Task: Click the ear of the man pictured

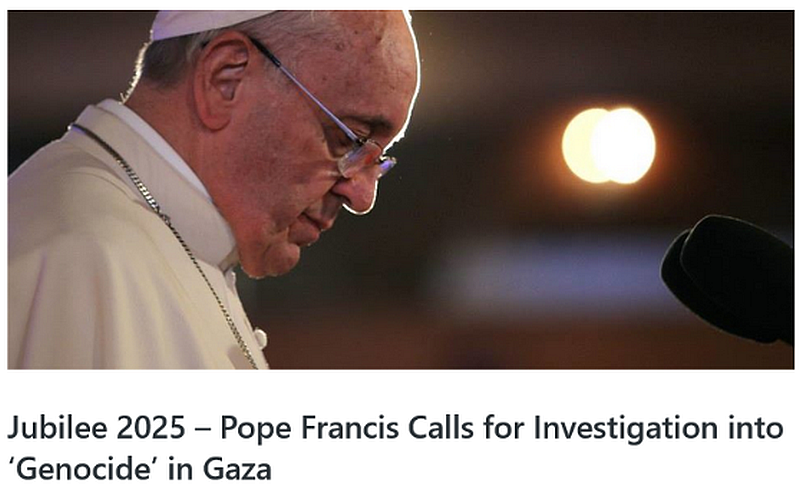Action: pyautogui.click(x=222, y=82)
